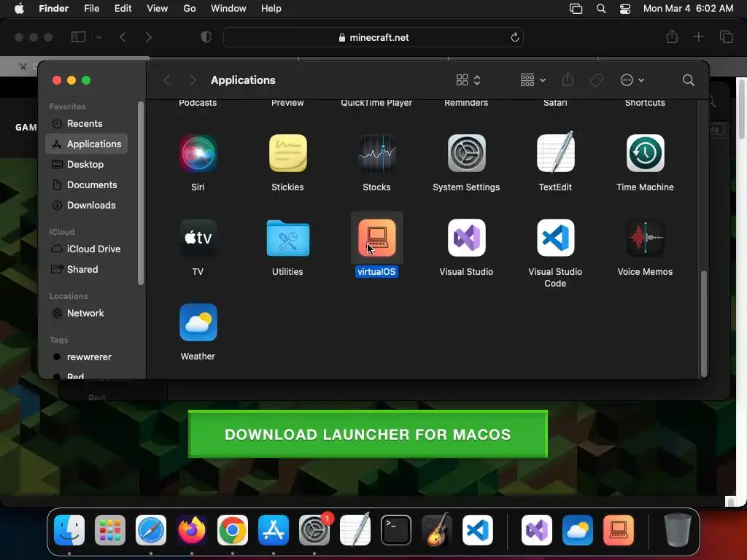Open the group-by dropdown in Finder toolbar
The width and height of the screenshot is (747, 560).
(x=533, y=80)
